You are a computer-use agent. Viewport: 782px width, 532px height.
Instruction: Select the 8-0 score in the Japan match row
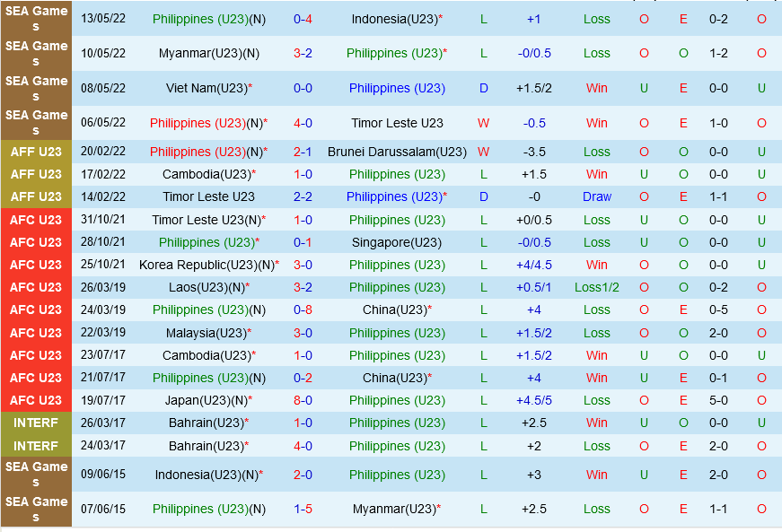(303, 400)
